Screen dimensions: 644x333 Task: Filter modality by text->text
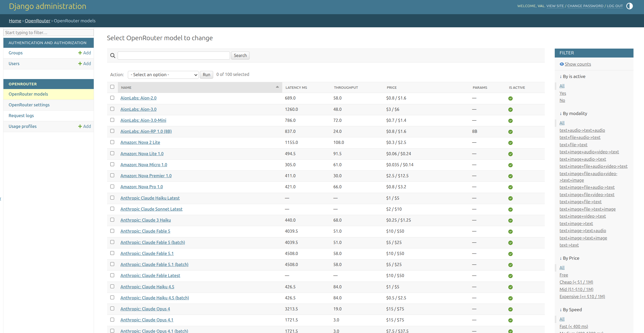tap(569, 245)
